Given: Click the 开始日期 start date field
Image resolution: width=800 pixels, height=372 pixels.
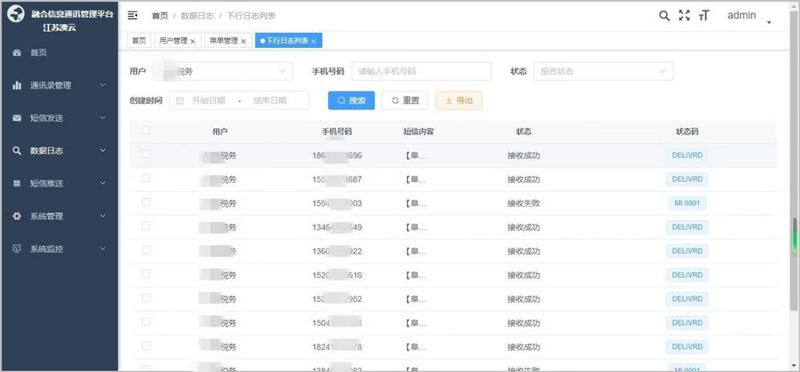Looking at the screenshot, I should coord(208,101).
